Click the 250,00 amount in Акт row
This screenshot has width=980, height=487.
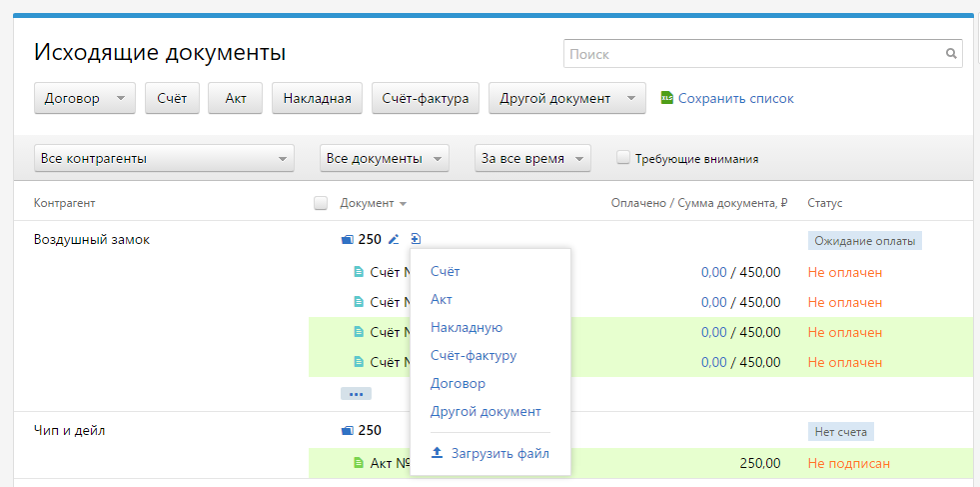[x=760, y=464]
